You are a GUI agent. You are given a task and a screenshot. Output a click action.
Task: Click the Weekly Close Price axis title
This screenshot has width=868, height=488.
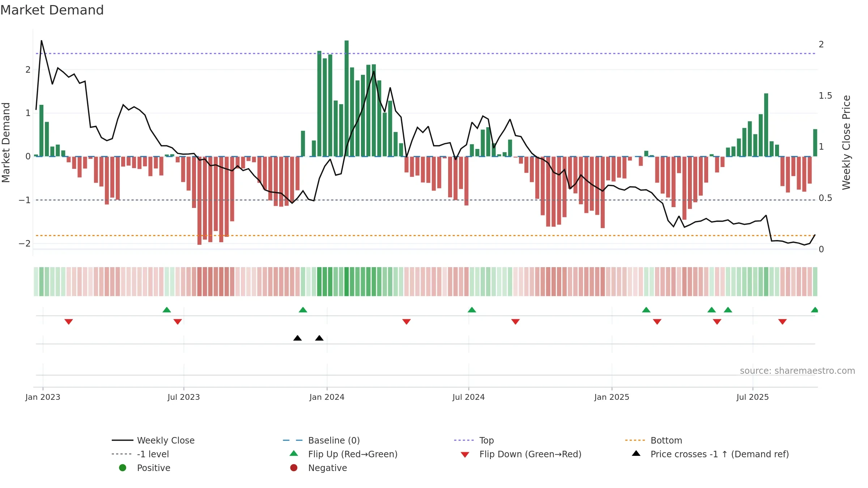pos(846,142)
